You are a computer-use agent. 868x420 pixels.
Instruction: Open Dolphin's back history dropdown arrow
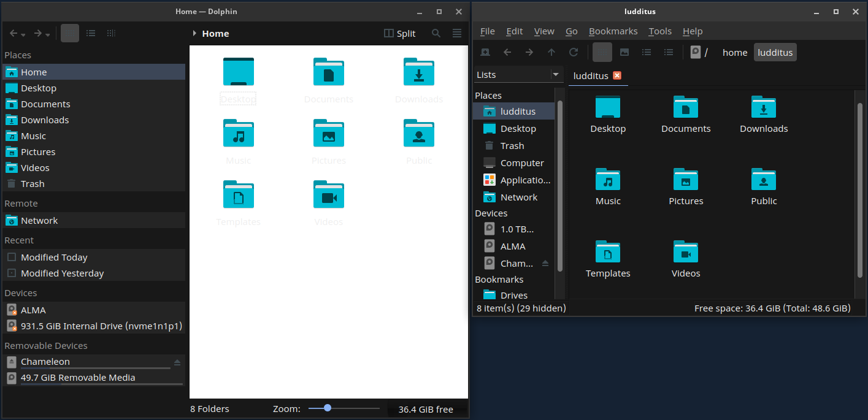point(23,34)
